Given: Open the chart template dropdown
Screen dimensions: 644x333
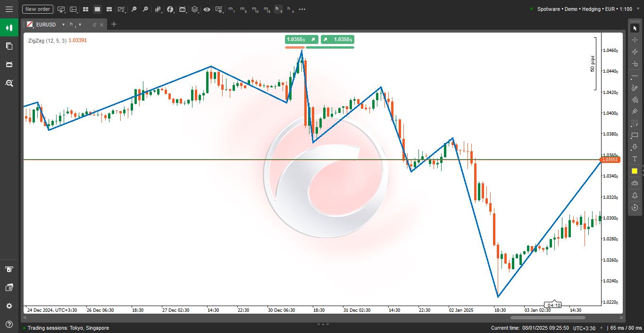Looking at the screenshot, I should pyautogui.click(x=122, y=9).
